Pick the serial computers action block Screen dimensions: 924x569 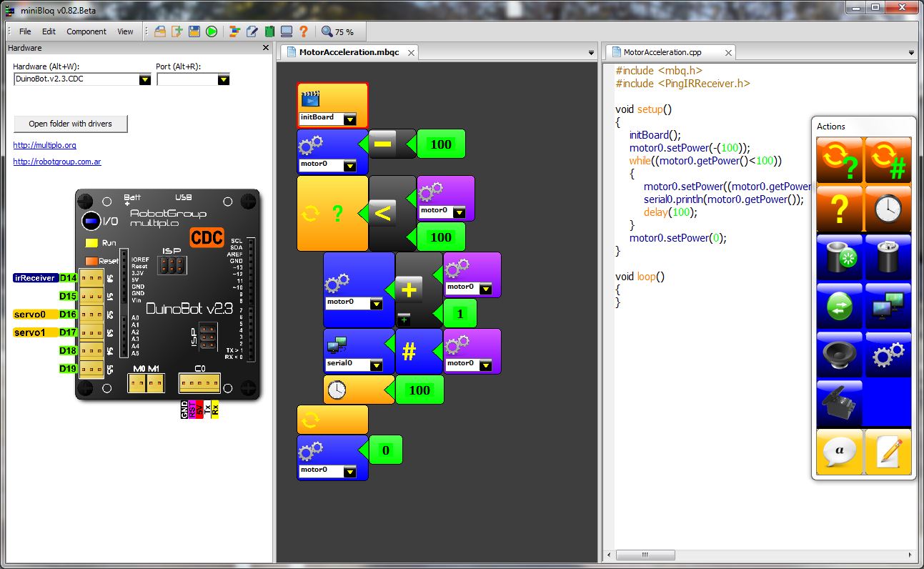pyautogui.click(x=888, y=306)
